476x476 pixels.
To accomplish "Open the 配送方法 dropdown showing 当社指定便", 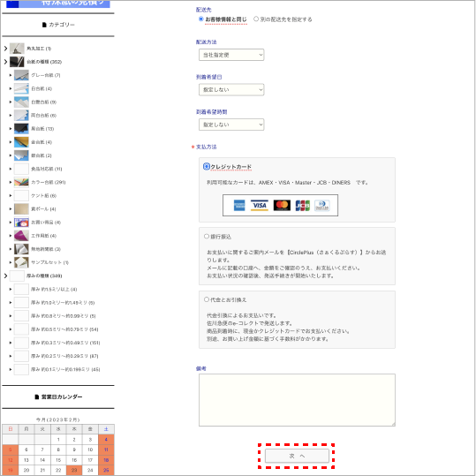I will click(231, 55).
